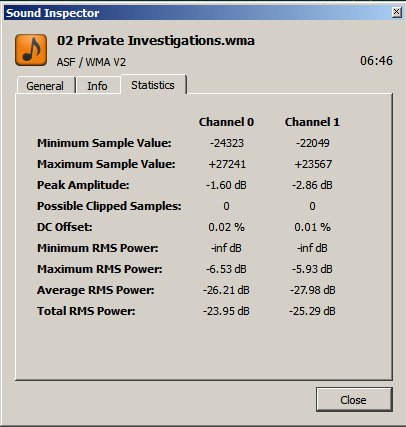Viewport: 406px width, 427px height.
Task: Click the Peak Amplitude label
Action: [83, 185]
